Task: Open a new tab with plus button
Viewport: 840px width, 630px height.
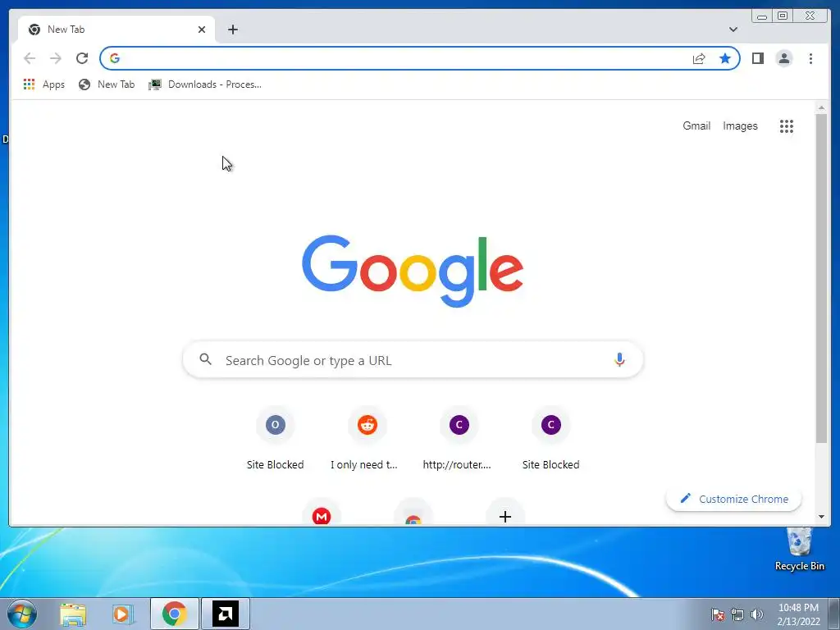Action: pyautogui.click(x=232, y=30)
